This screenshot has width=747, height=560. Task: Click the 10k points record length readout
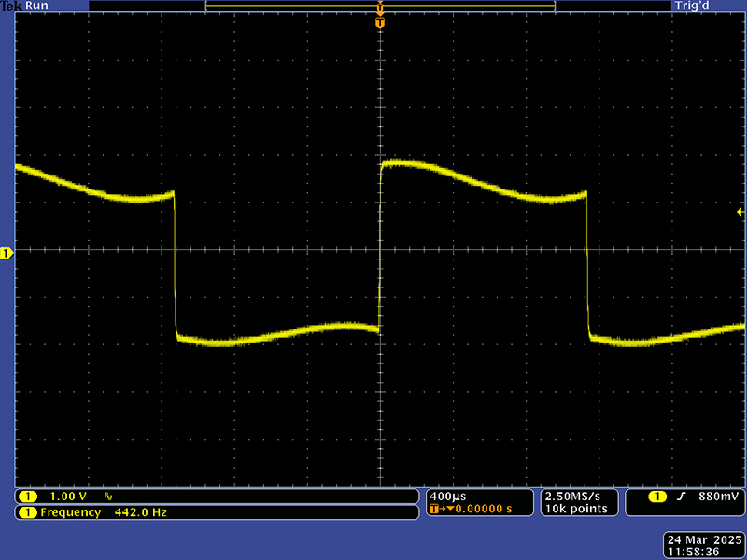(x=576, y=509)
